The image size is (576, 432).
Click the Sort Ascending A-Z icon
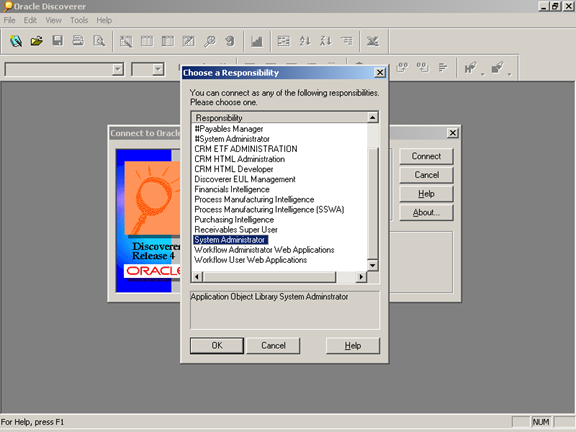coord(305,41)
